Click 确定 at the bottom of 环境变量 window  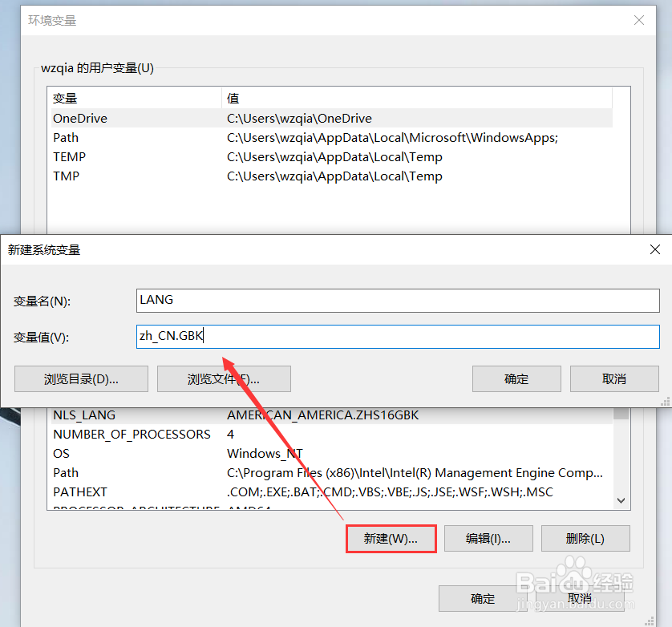(x=483, y=598)
